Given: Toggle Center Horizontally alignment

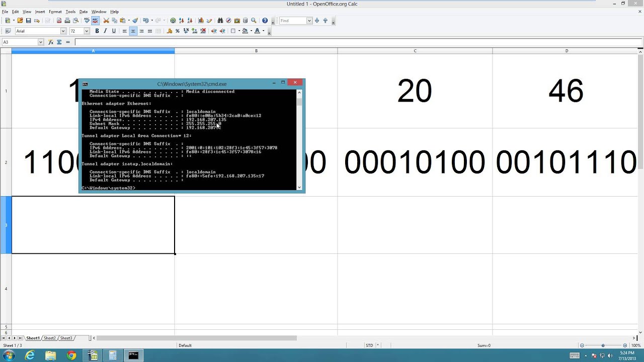Looking at the screenshot, I should tap(133, 31).
